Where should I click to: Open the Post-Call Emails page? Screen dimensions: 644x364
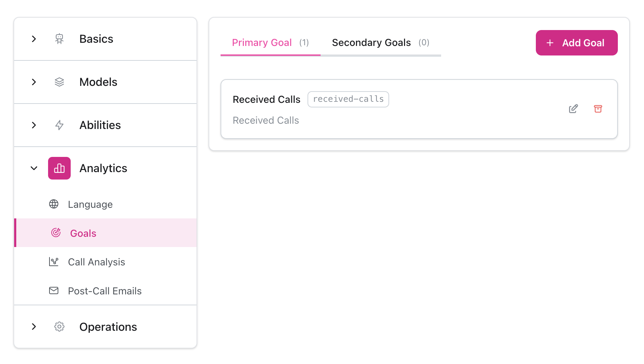(105, 290)
